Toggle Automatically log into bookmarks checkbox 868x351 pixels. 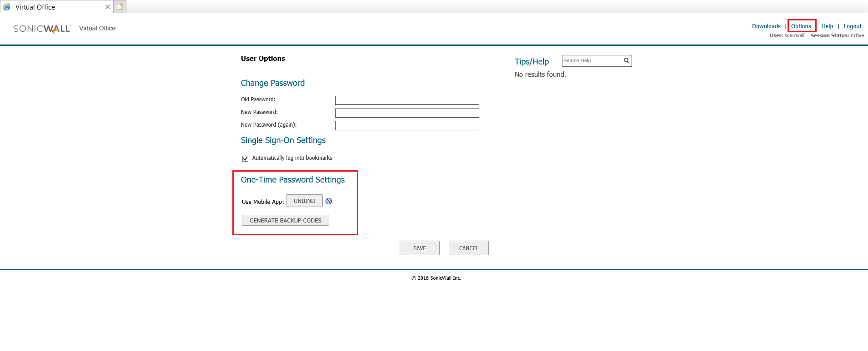point(245,158)
